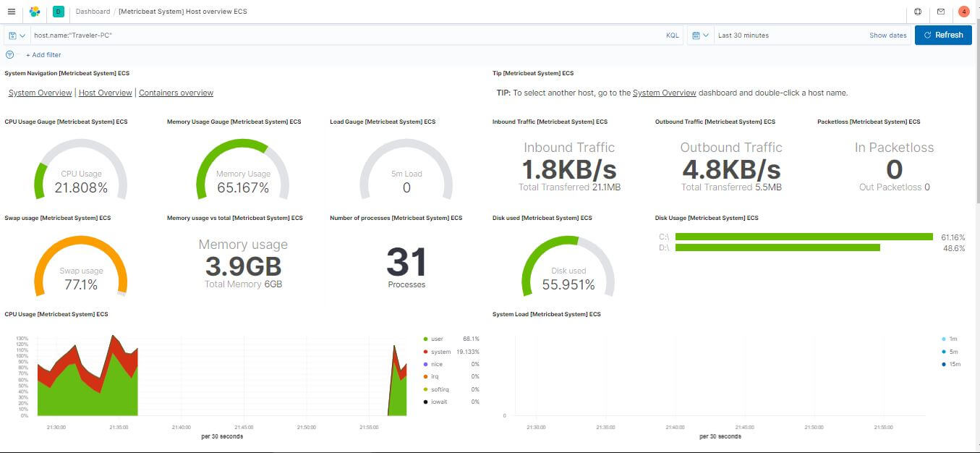
Task: Toggle the user legend entry in CPU chart
Action: click(x=436, y=338)
